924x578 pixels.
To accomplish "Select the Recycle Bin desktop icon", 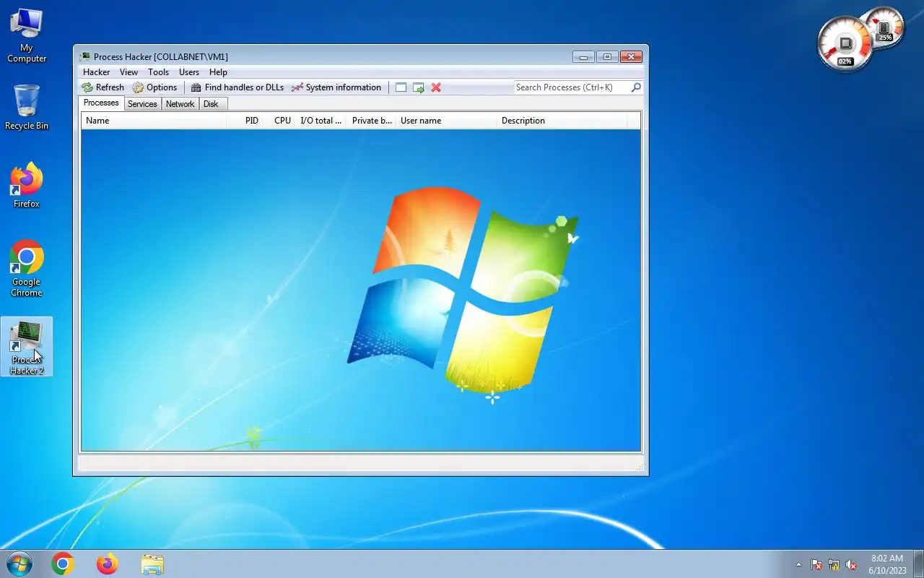I will click(27, 107).
